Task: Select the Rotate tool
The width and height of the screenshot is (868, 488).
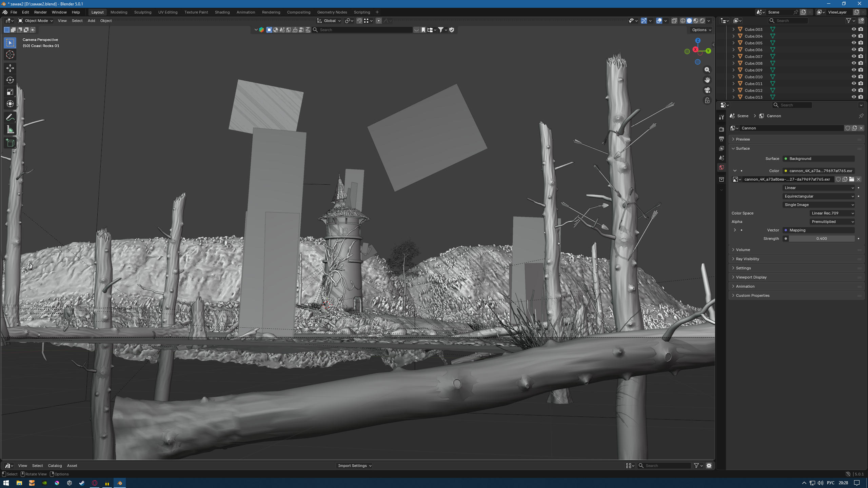Action: [x=10, y=80]
